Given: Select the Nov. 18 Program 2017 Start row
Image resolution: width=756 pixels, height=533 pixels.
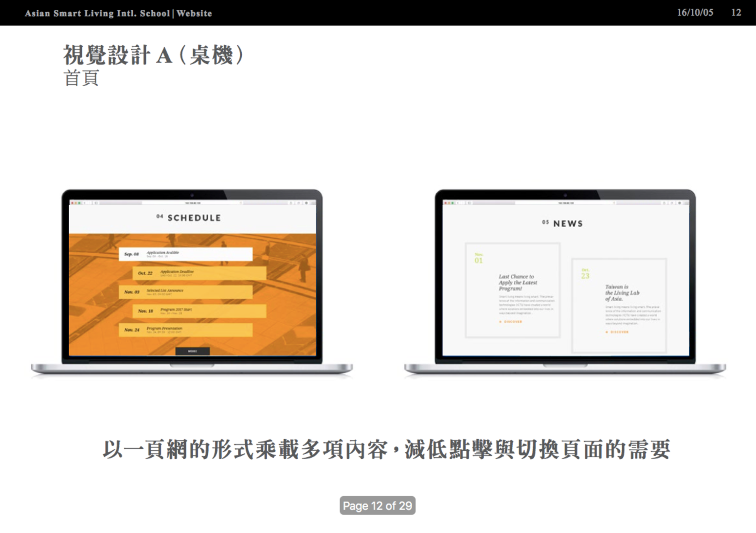Looking at the screenshot, I should [x=199, y=311].
